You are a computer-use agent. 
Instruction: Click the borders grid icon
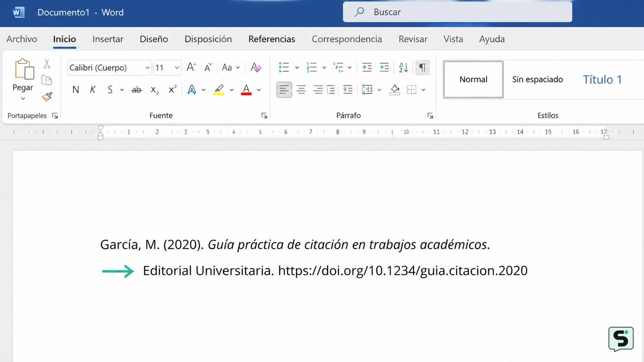tap(411, 89)
